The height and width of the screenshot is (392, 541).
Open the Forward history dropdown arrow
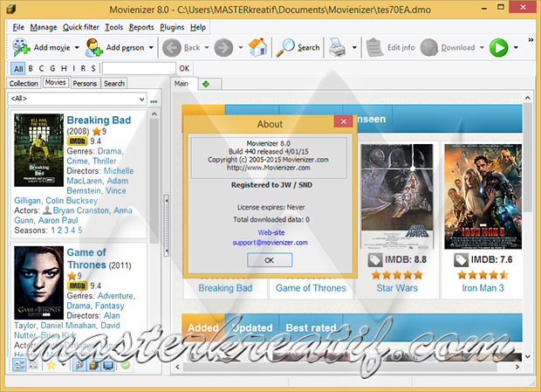(241, 48)
